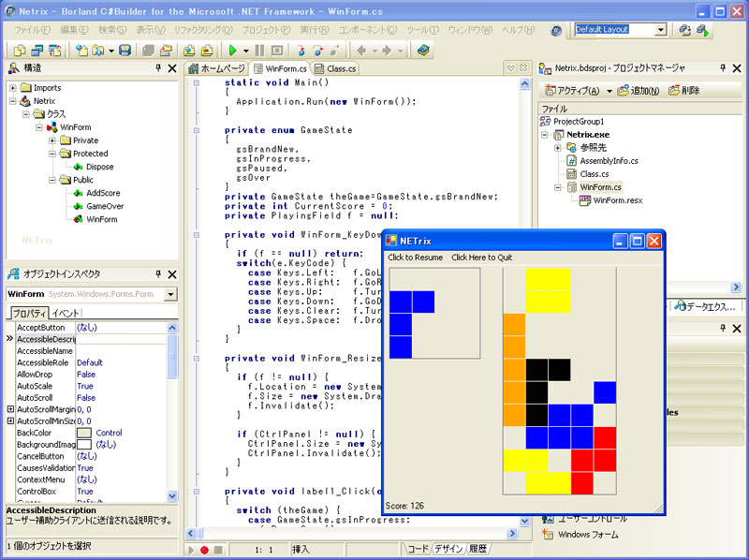Open the Default Layout dropdown
Screen dimensions: 749x560
[x=661, y=30]
